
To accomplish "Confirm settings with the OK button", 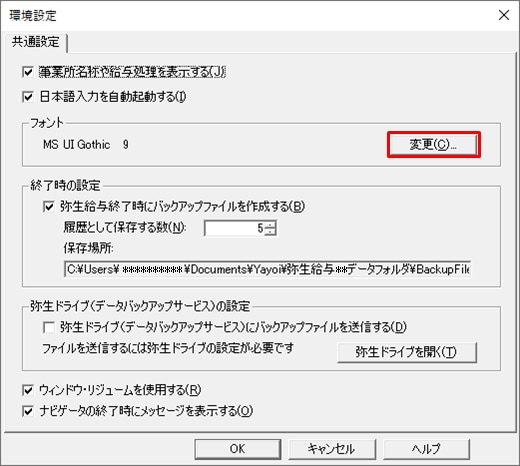I will (237, 449).
